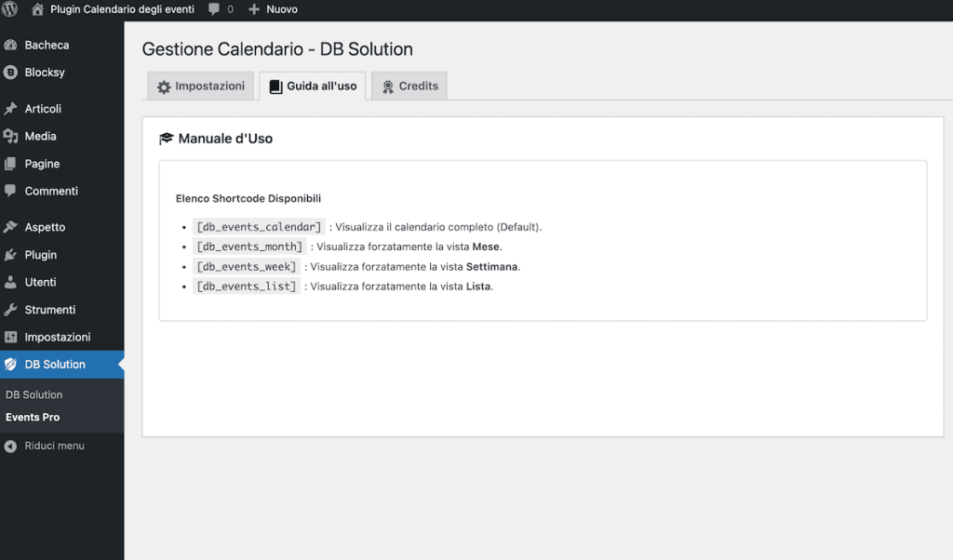This screenshot has width=953, height=560.
Task: Switch to the Impostazioni tab
Action: [x=201, y=87]
